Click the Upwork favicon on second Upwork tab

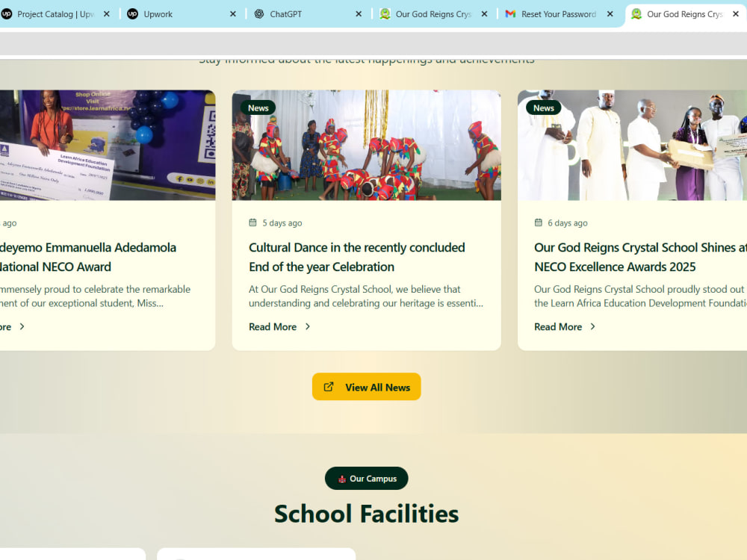click(133, 14)
